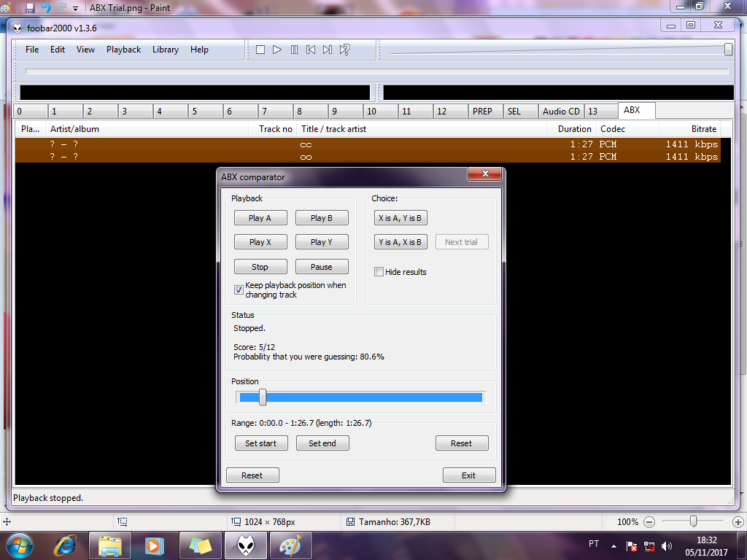Adjust the Paint zoom slider handle
The image size is (747, 560).
[694, 521]
